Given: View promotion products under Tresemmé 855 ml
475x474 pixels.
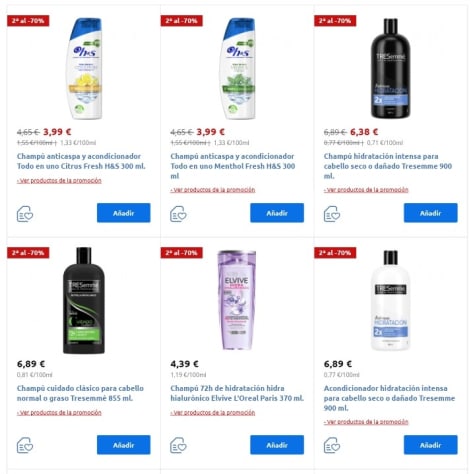Looking at the screenshot, I should [59, 413].
